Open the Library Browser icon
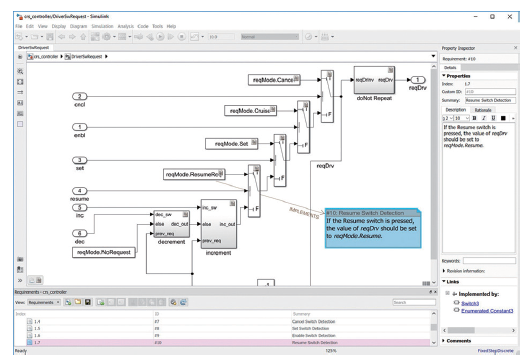Image resolution: width=525 pixels, height=361 pixels. pyautogui.click(x=95, y=37)
